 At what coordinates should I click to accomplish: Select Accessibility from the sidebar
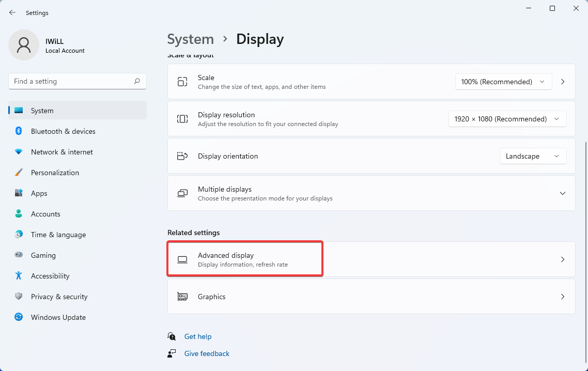tap(51, 276)
